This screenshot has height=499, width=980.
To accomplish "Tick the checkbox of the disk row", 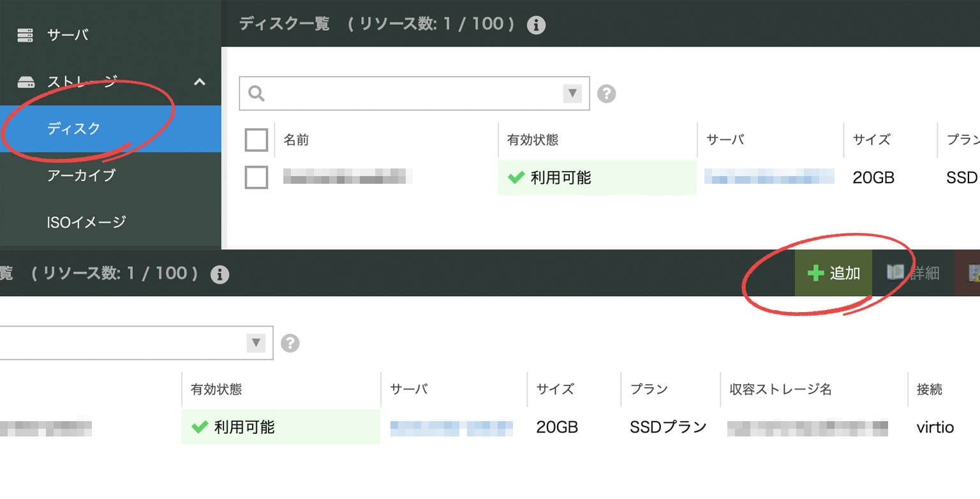I will 256,177.
